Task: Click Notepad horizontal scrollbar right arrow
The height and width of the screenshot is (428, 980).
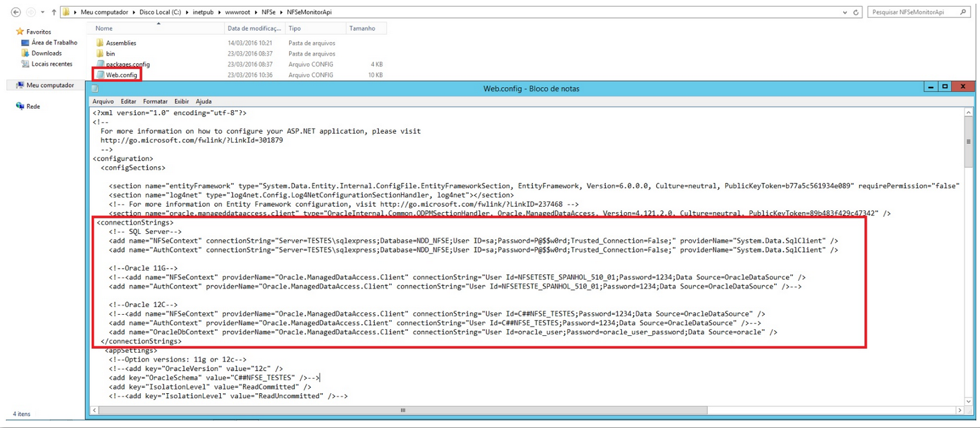Action: point(960,411)
